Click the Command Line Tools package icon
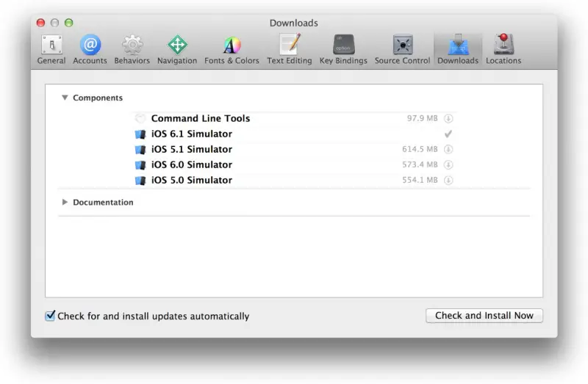588x384 pixels. 140,118
